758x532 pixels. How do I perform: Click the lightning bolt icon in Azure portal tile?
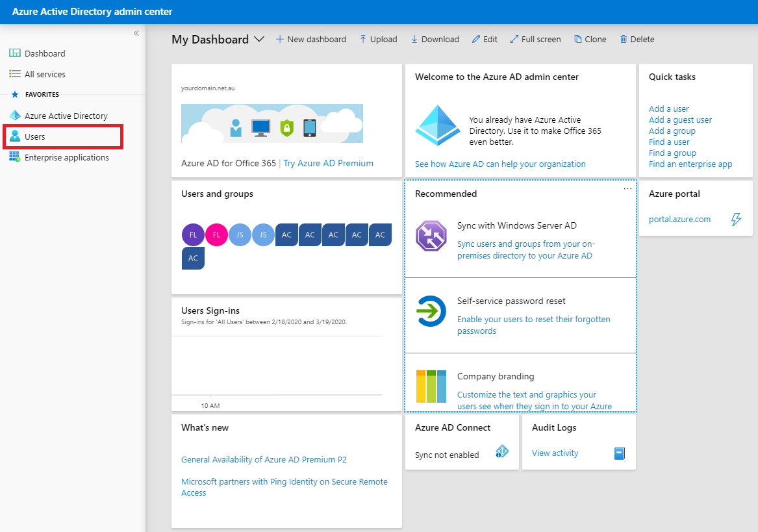736,219
